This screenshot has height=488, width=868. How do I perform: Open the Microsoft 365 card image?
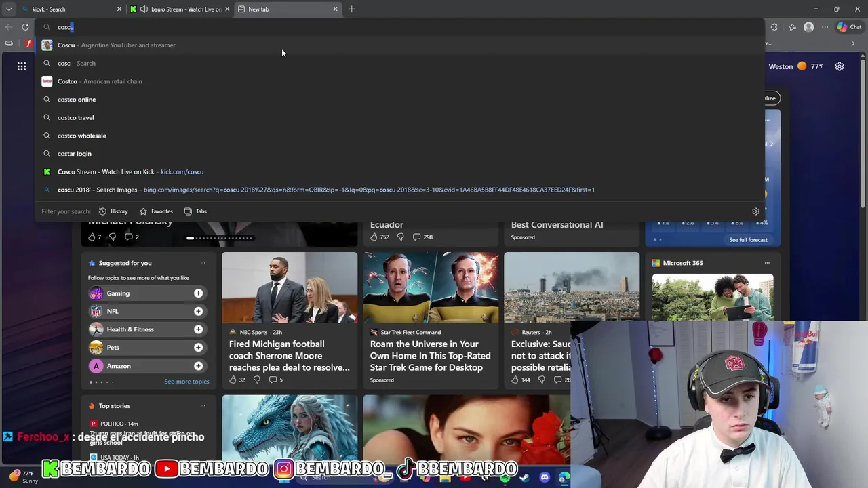(713, 297)
